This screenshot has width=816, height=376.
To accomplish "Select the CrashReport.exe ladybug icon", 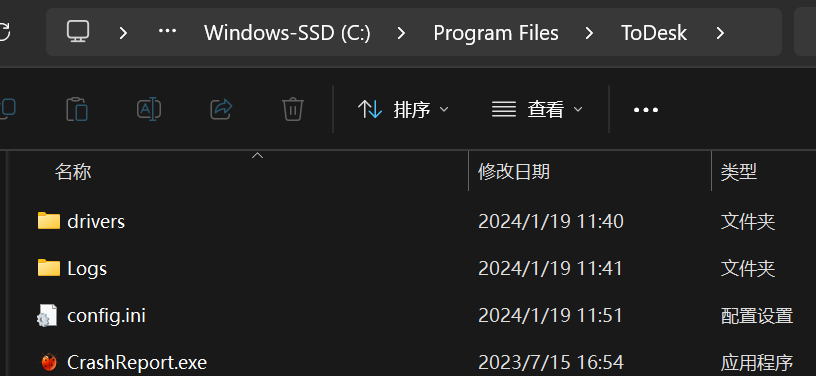I will click(x=49, y=362).
